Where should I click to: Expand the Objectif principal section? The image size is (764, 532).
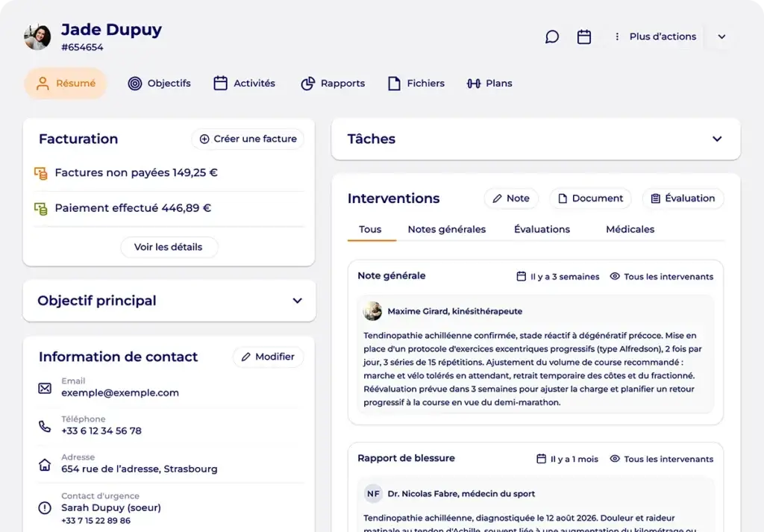[297, 301]
